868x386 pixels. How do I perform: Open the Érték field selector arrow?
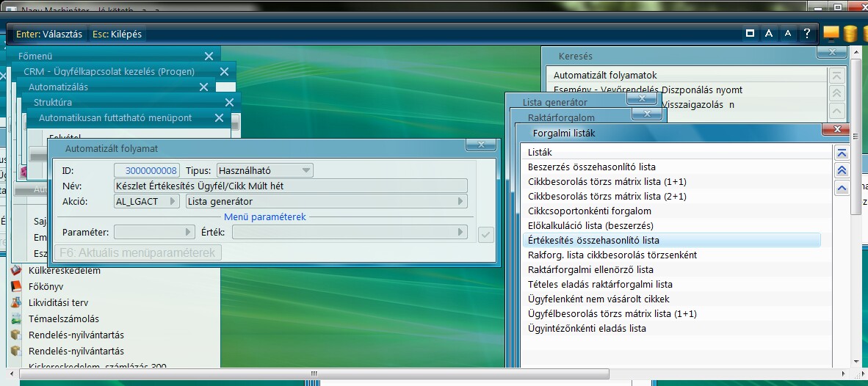460,233
